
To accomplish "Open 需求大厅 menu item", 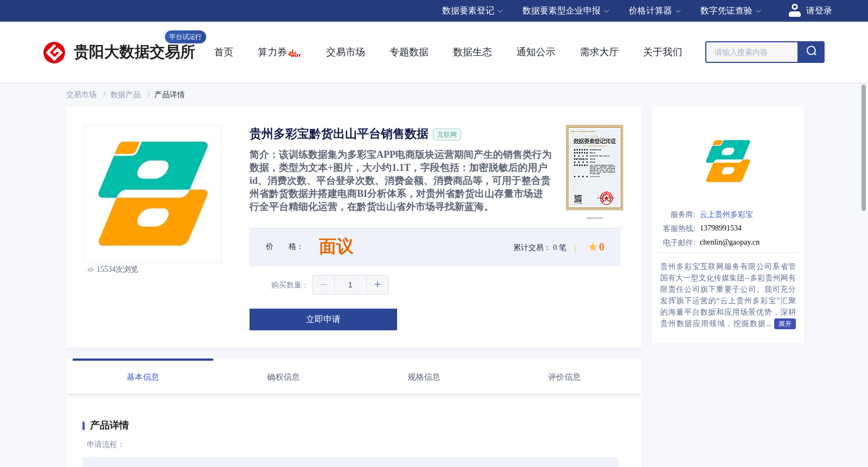I will (x=599, y=52).
